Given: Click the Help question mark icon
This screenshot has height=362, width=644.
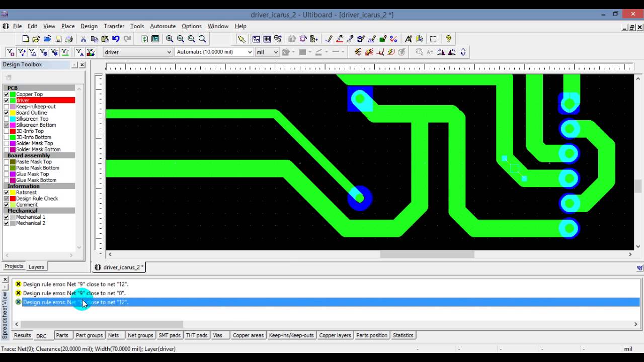Looking at the screenshot, I should click(448, 39).
